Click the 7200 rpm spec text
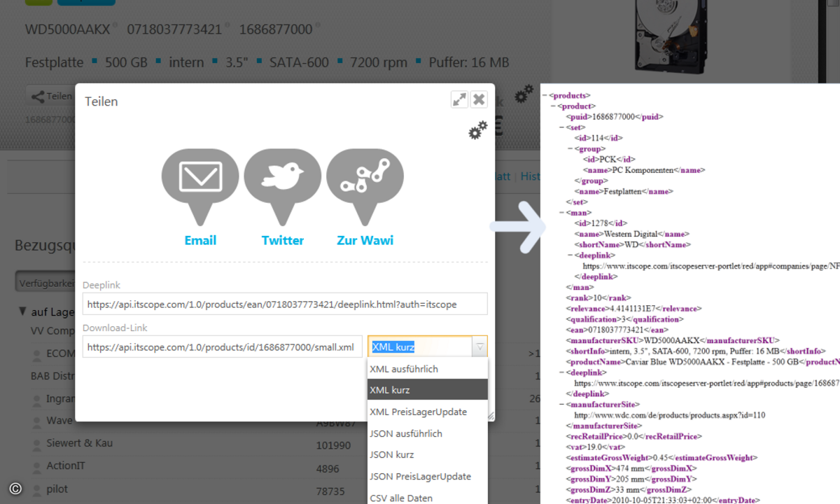 (x=379, y=62)
